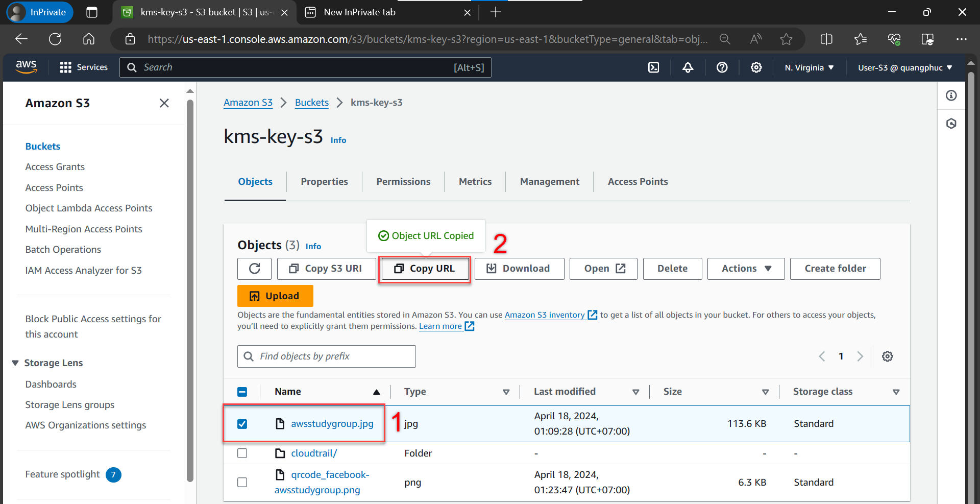The image size is (980, 504).
Task: Go to browser home page
Action: [89, 39]
